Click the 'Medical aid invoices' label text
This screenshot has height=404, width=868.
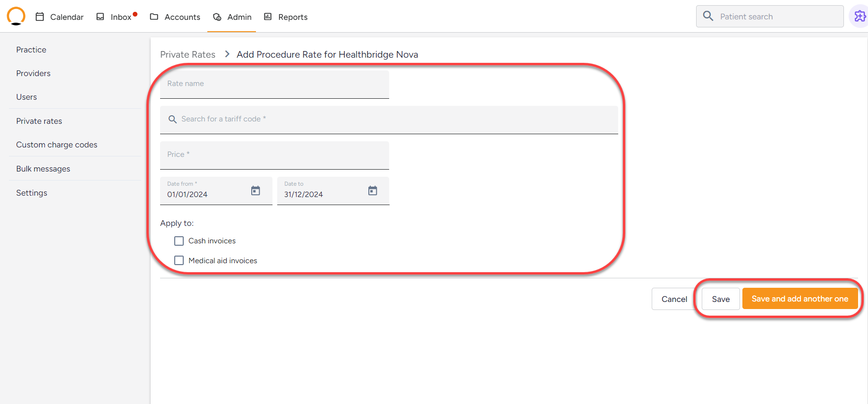tap(223, 261)
